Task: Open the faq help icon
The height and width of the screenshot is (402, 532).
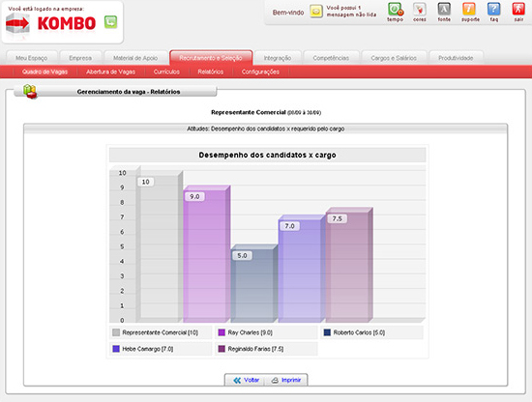Action: pos(493,9)
